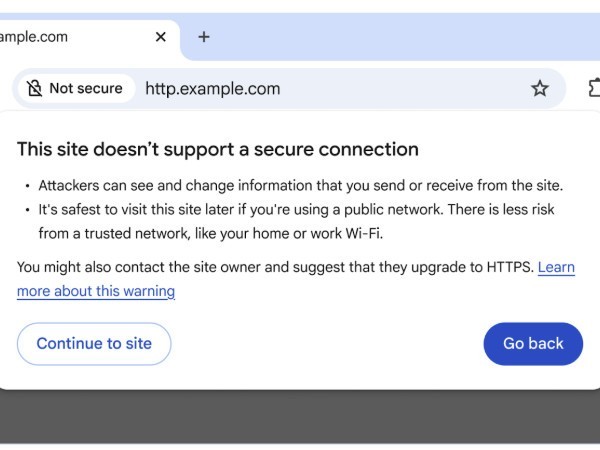
Task: Click the "Not secure" label in address bar
Action: [x=86, y=88]
